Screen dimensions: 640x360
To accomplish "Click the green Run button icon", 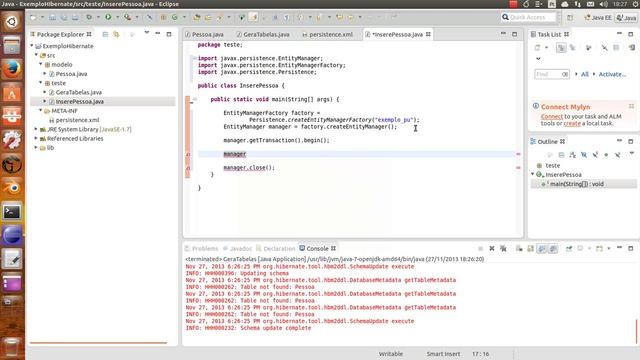I will point(108,17).
